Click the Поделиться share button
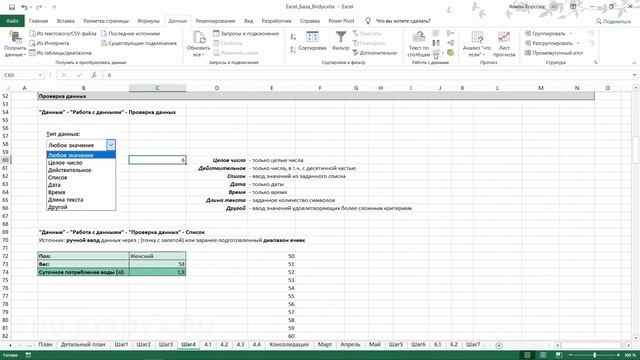 (613, 21)
